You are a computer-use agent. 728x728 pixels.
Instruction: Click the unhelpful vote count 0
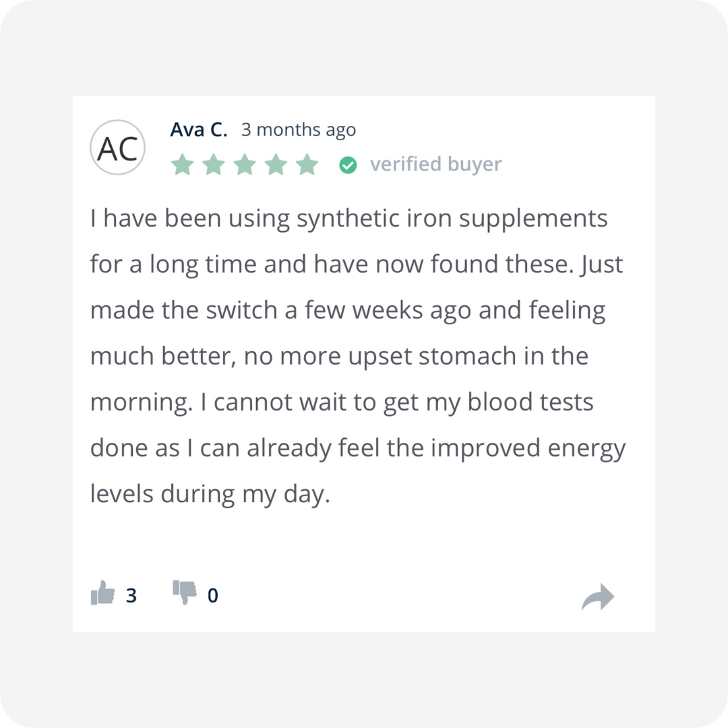(212, 595)
